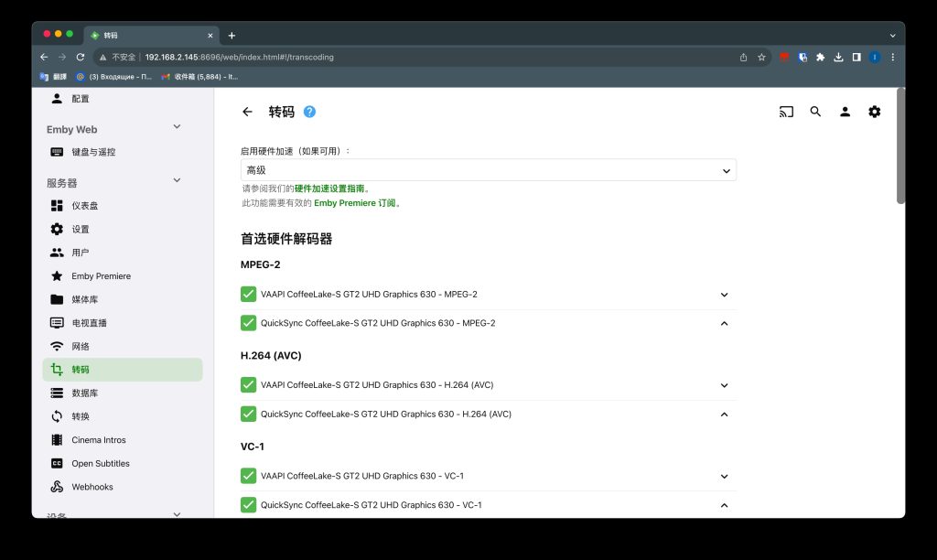
Task: Click the blue help icon next to 转码
Action: [308, 111]
